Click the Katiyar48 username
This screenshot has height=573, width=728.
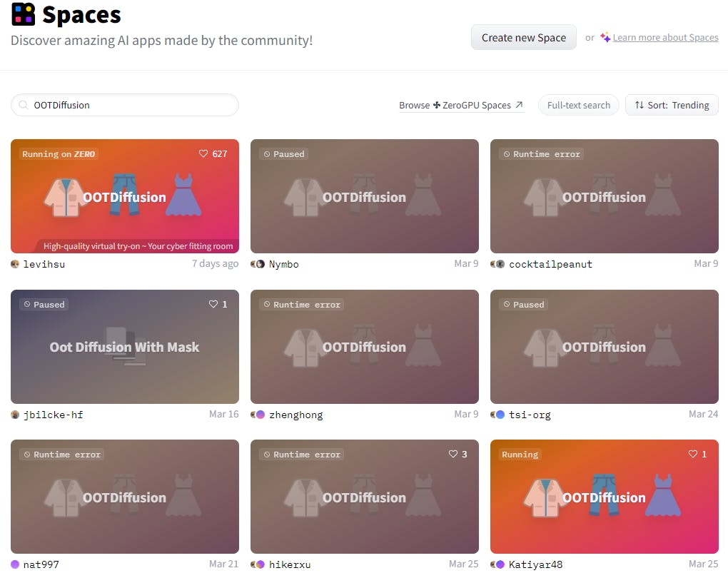(536, 564)
